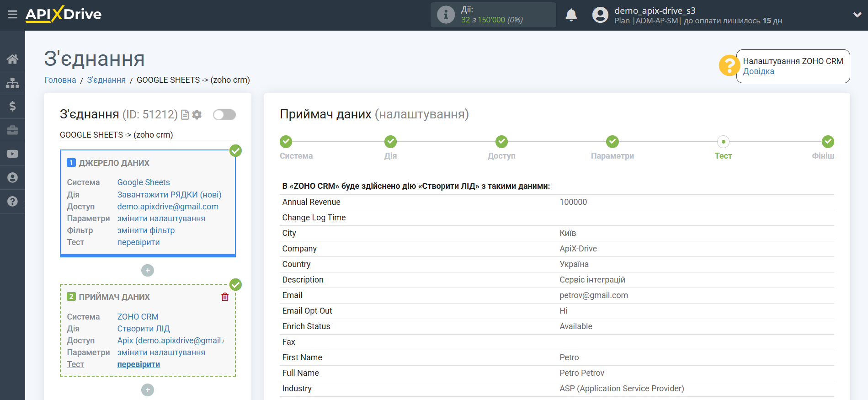Click City value Київ
Image resolution: width=868 pixels, height=400 pixels.
(568, 233)
